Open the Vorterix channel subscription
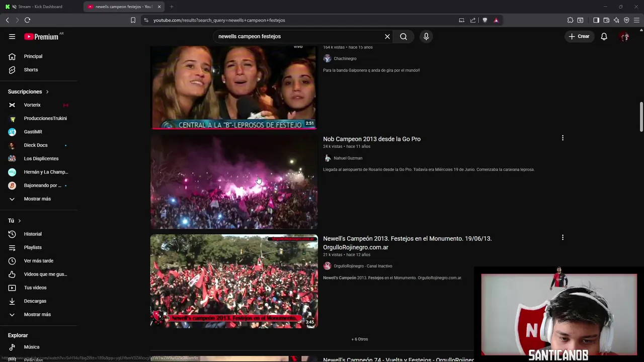The height and width of the screenshot is (362, 644). [39, 105]
